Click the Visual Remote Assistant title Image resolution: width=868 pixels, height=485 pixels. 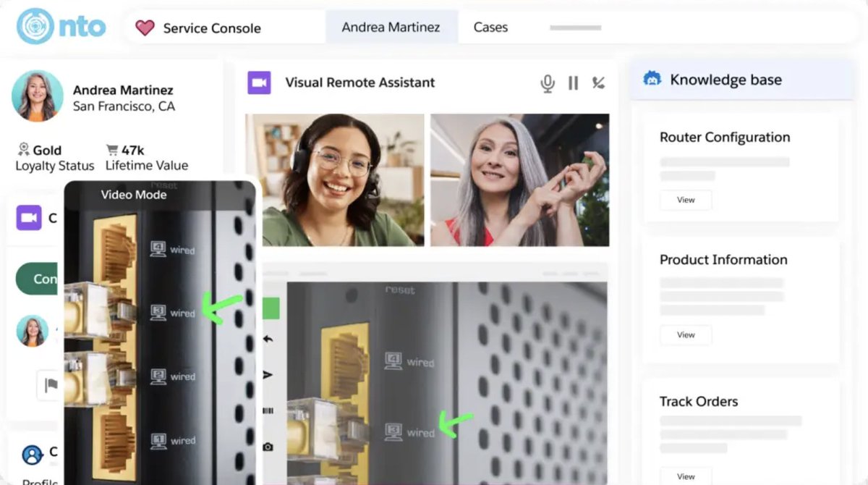coord(360,83)
